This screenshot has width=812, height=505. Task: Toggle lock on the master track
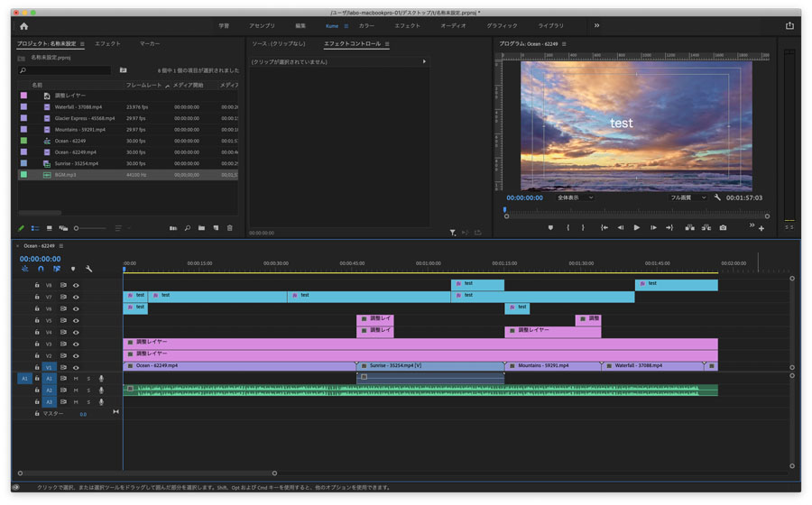click(37, 414)
